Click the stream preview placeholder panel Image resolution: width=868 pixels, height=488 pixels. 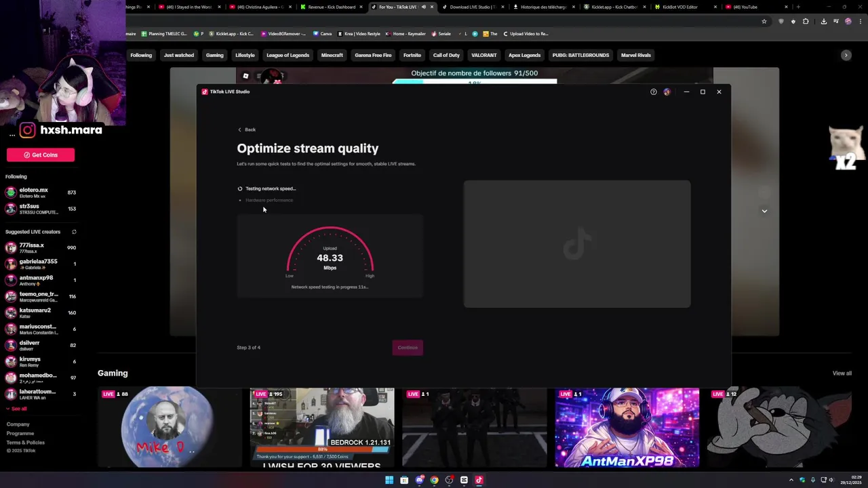click(x=577, y=244)
